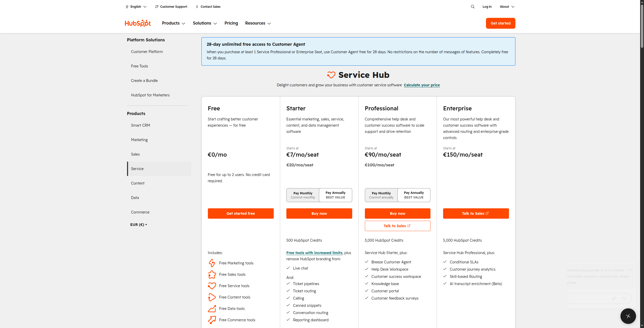Click the chat message input field
The height and width of the screenshot is (328, 644).
(589, 299)
